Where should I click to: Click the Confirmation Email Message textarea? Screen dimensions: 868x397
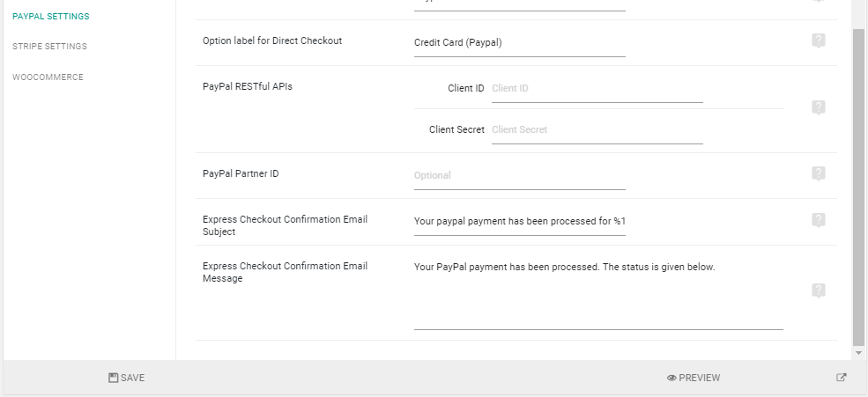click(x=598, y=294)
